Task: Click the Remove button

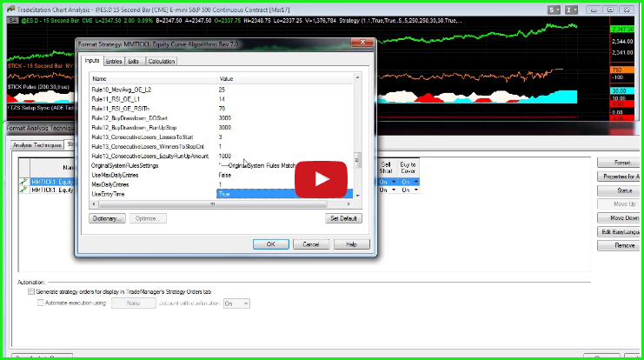Action: (x=621, y=245)
